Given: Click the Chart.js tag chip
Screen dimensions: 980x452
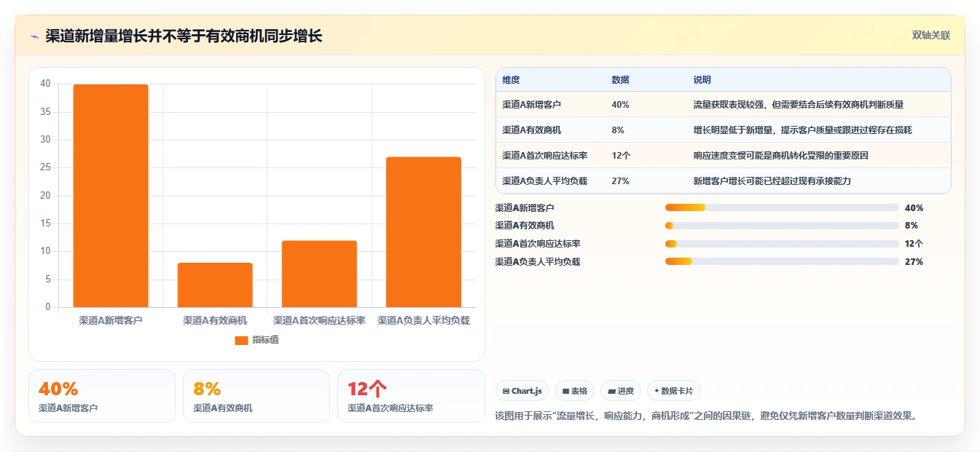Looking at the screenshot, I should [x=522, y=391].
